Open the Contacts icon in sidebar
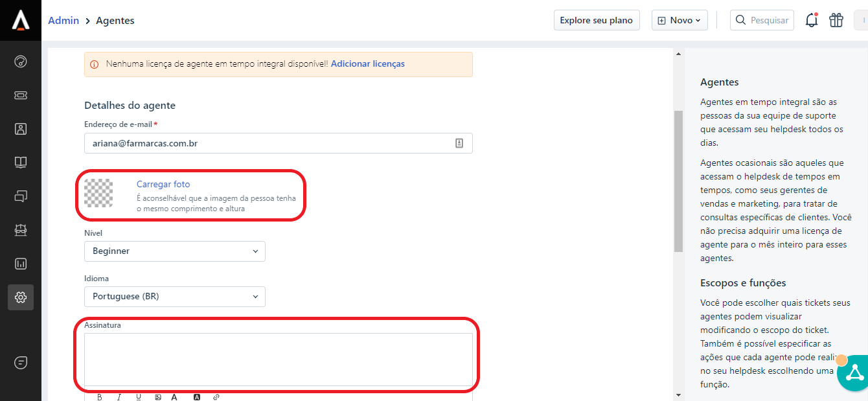This screenshot has height=401, width=868. point(21,129)
